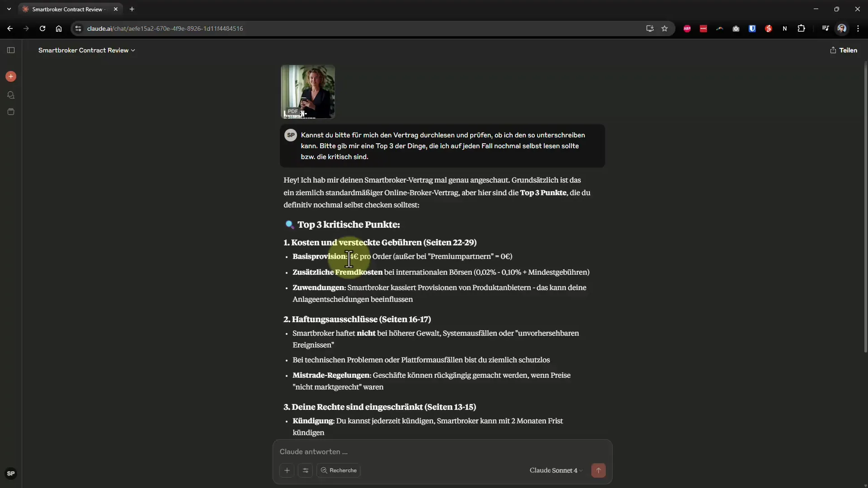Open the Chrome three-dot menu
868x488 pixels.
pyautogui.click(x=858, y=28)
